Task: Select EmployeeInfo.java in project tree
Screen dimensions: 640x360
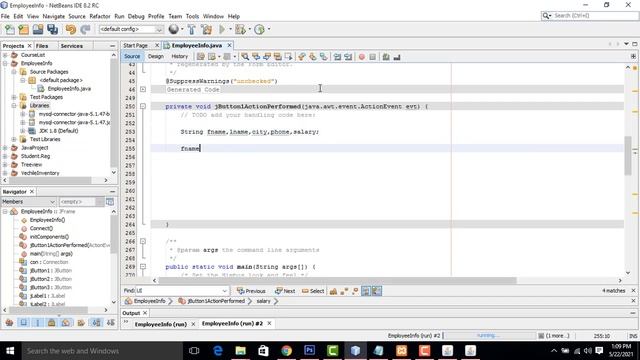Action: pyautogui.click(x=69, y=89)
